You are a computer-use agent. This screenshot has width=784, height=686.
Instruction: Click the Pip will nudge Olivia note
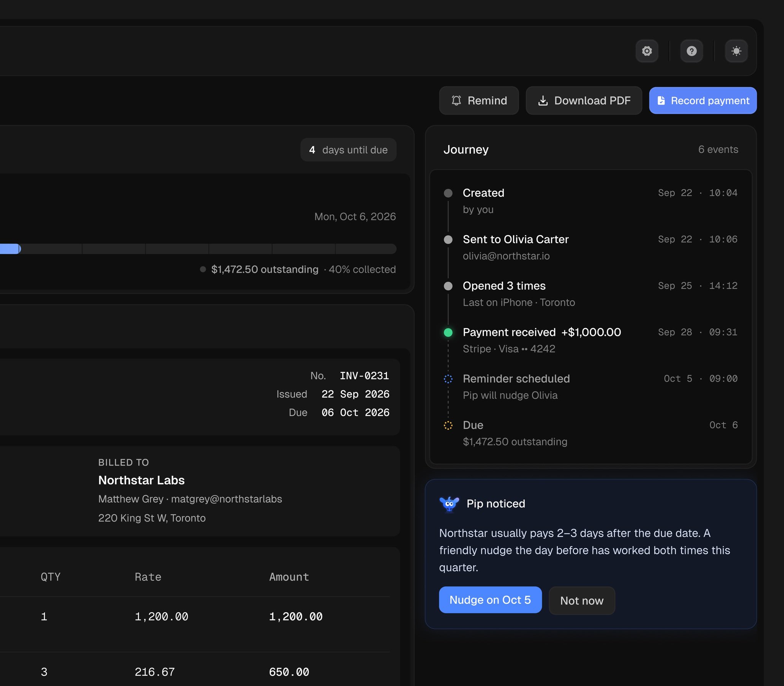(x=510, y=395)
